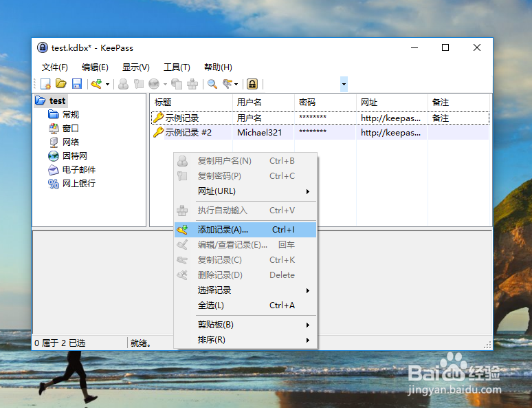This screenshot has width=532, height=408.
Task: Select the 电子邮件 group
Action: (x=79, y=169)
